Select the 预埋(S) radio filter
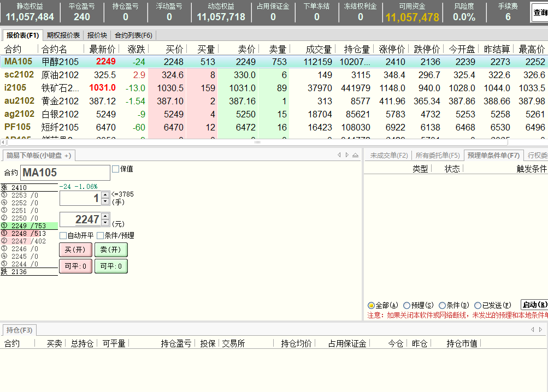This screenshot has height=392, width=548. click(406, 306)
